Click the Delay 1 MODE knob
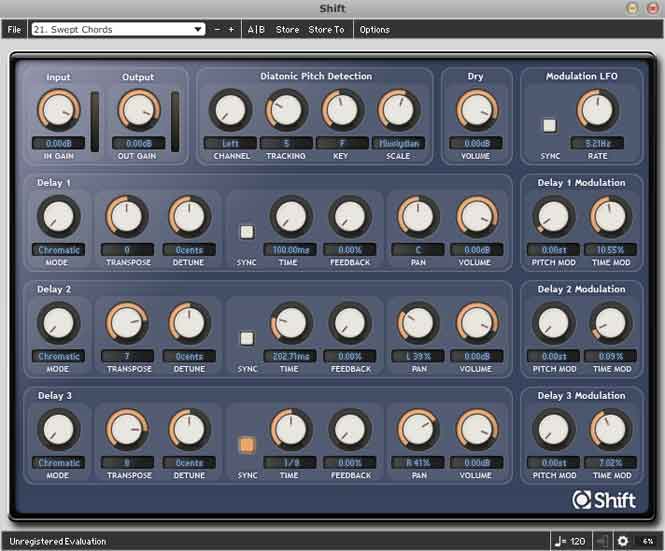Screen dimensions: 665x551 click(x=59, y=216)
